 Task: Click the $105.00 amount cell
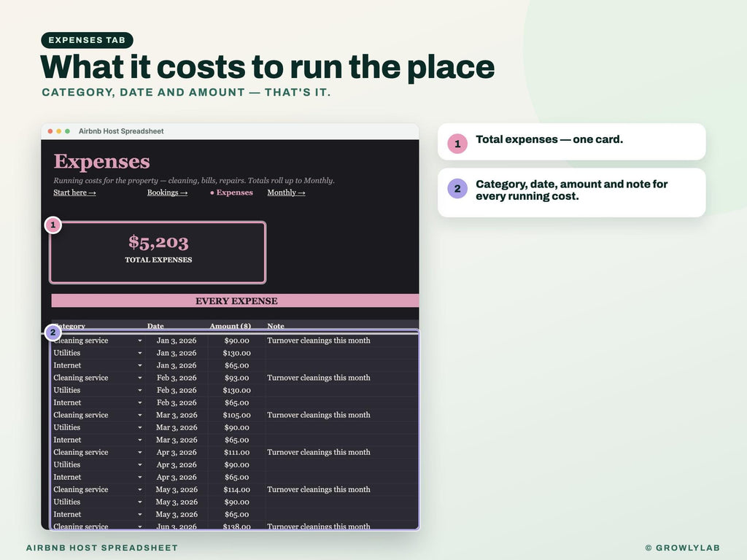click(x=237, y=415)
